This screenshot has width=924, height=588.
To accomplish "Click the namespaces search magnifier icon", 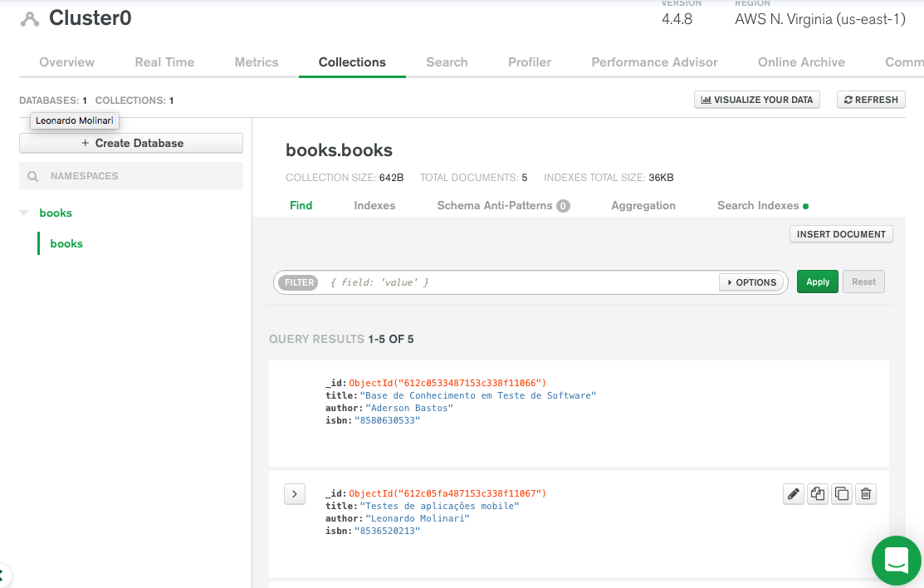I will 33,176.
